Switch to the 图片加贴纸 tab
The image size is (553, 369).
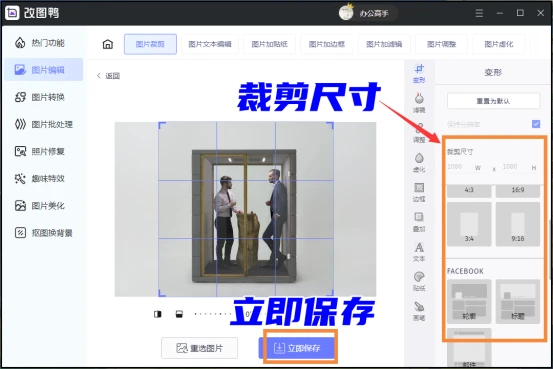point(269,44)
